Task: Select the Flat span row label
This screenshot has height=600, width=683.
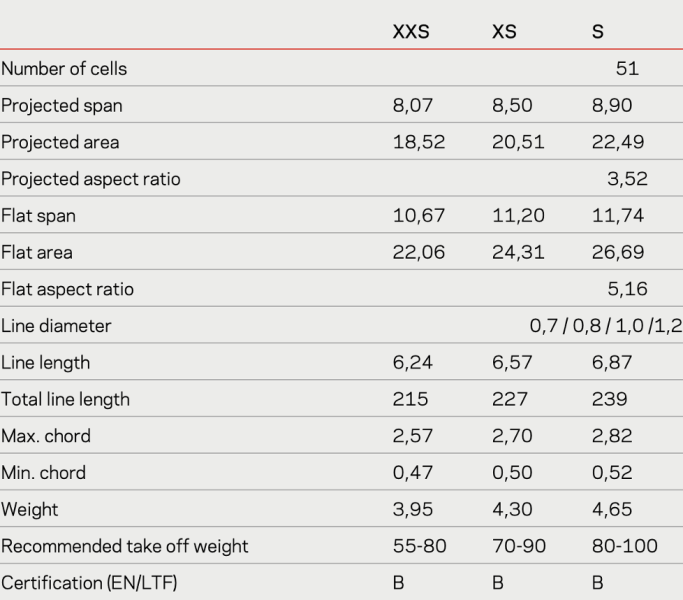Action: pyautogui.click(x=37, y=216)
